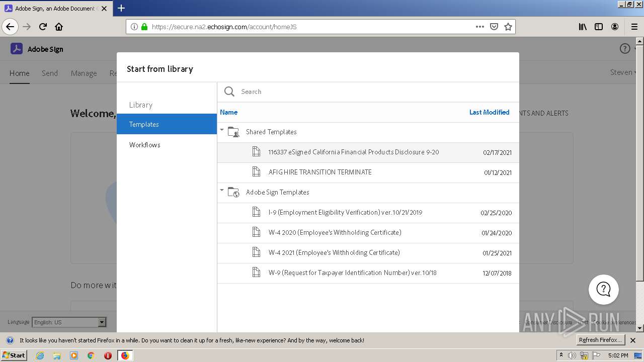Open Firefox account icon
Viewport: 644px width, 362px height.
click(615, 27)
